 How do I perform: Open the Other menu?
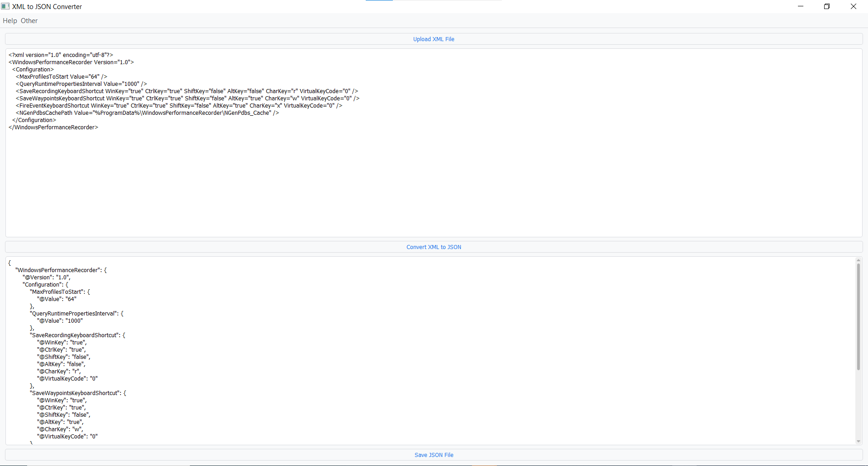point(29,21)
